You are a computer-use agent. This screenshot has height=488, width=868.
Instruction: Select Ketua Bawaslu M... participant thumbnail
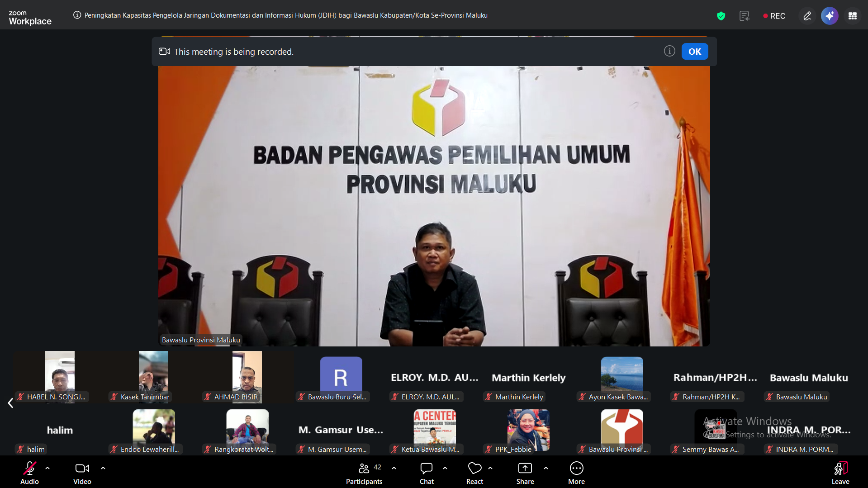[x=434, y=429]
